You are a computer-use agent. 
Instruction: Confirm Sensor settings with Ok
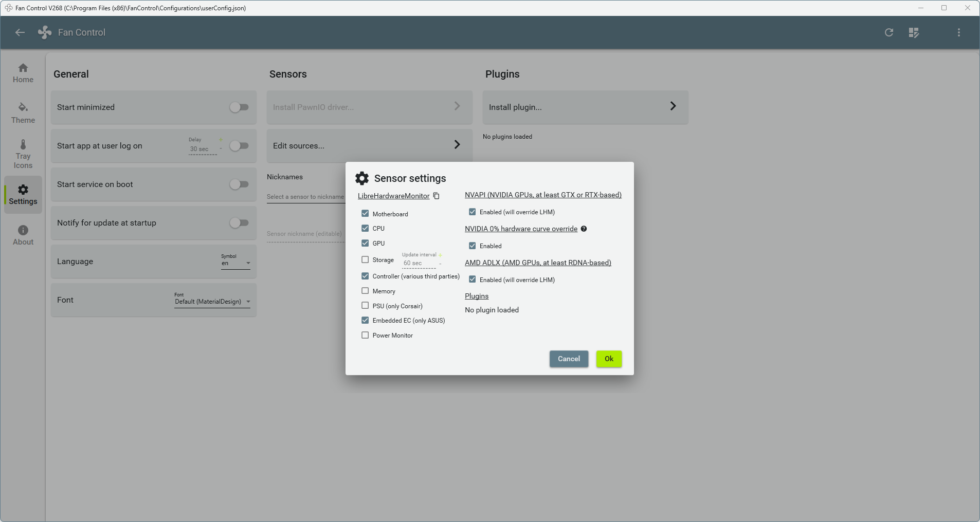click(x=609, y=359)
